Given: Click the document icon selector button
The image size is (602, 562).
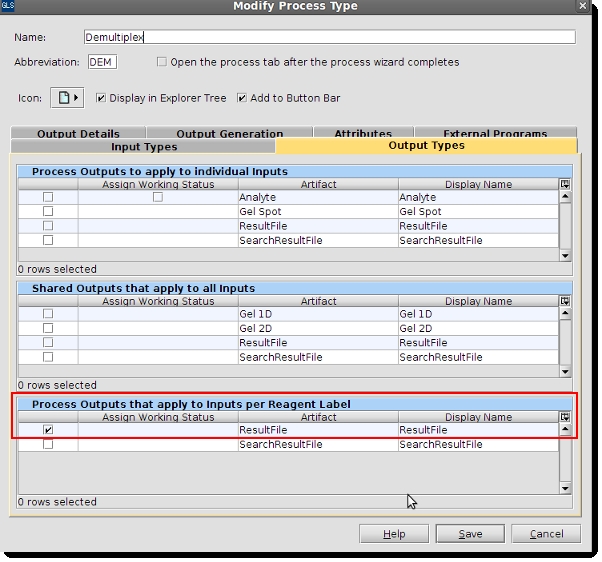Looking at the screenshot, I should coord(68,98).
